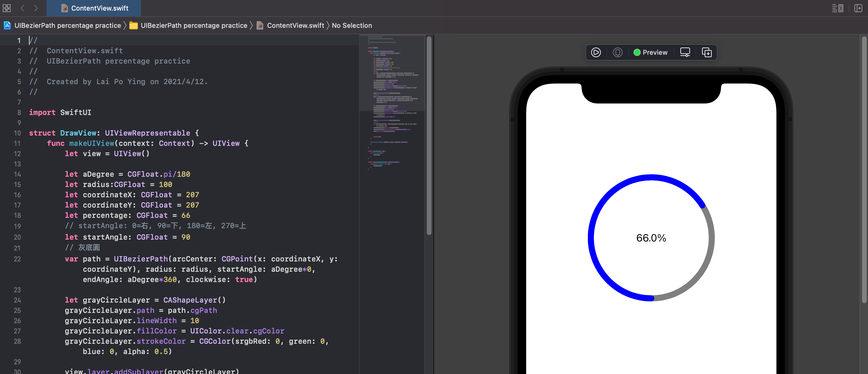
Task: Go back with the navigation back arrow
Action: [x=22, y=8]
